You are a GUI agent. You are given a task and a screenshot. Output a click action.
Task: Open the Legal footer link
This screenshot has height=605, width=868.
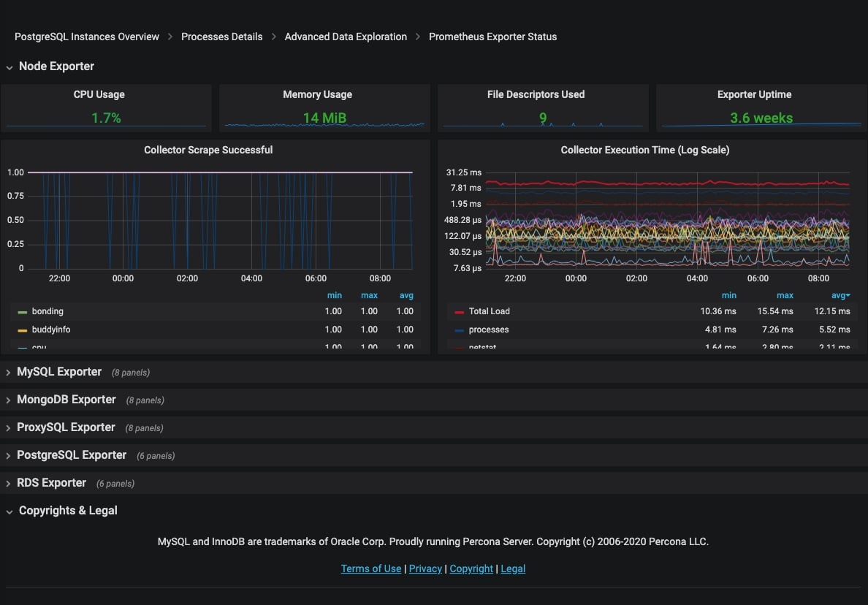513,568
